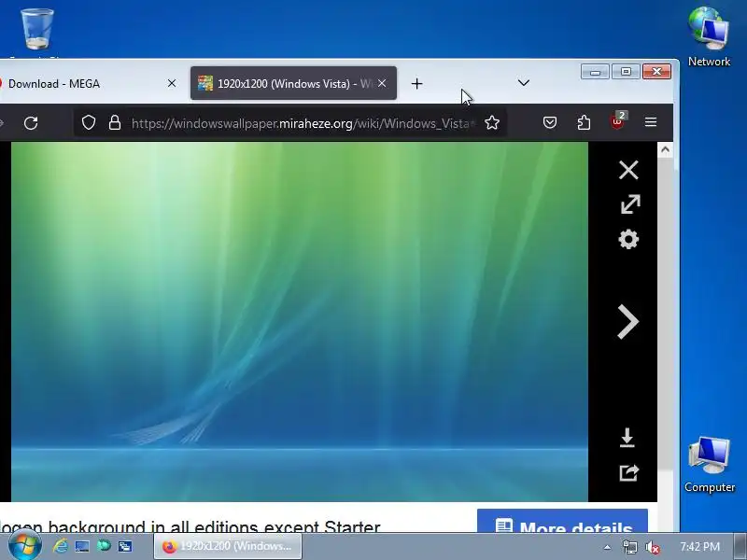Close the image lightbox viewer
The image size is (747, 560).
(x=628, y=170)
